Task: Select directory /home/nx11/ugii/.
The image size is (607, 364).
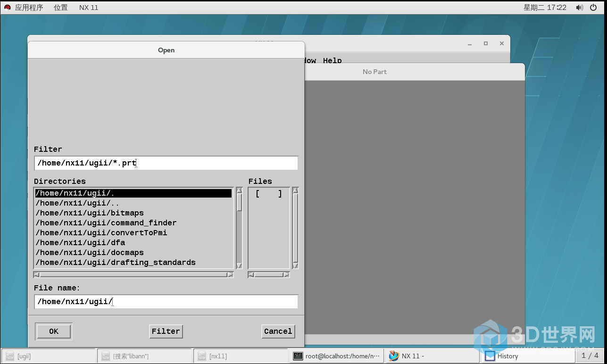Action: (x=133, y=193)
